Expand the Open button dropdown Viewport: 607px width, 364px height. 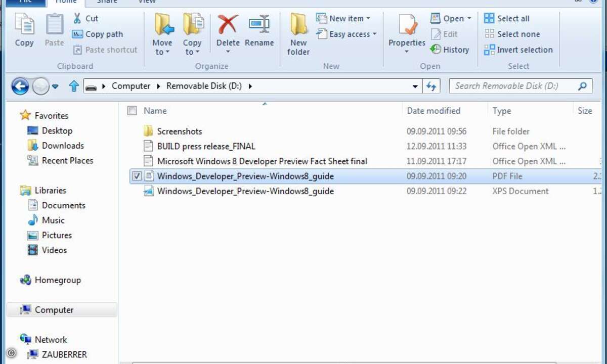469,18
